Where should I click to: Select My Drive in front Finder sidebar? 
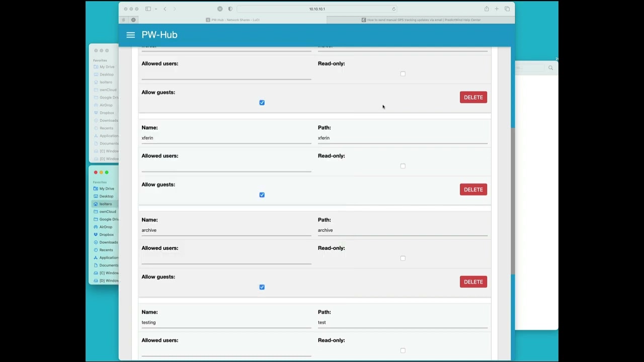pyautogui.click(x=106, y=189)
